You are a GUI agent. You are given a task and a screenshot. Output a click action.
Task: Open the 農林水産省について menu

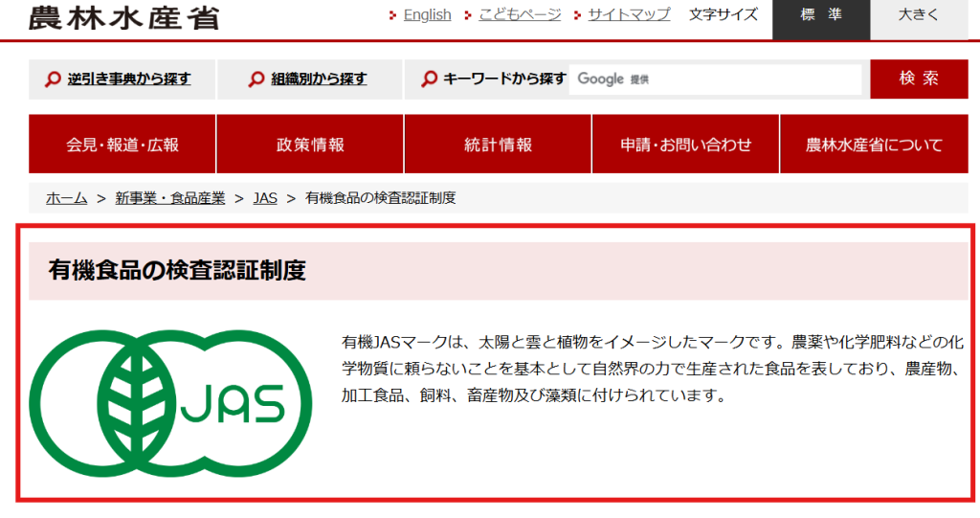874,144
